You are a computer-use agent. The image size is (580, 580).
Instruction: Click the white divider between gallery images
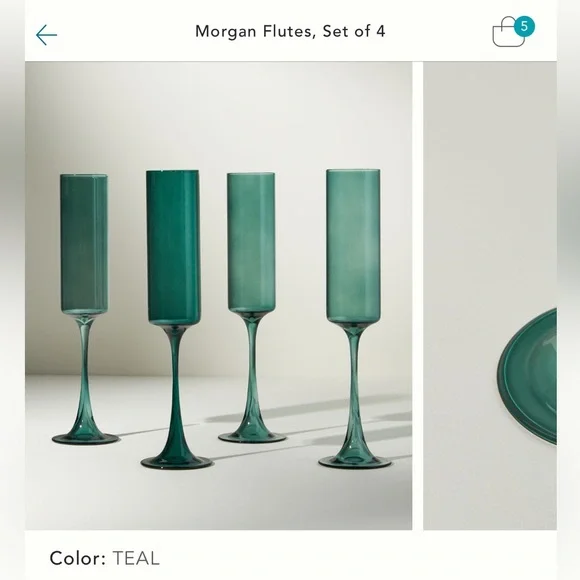tap(418, 296)
